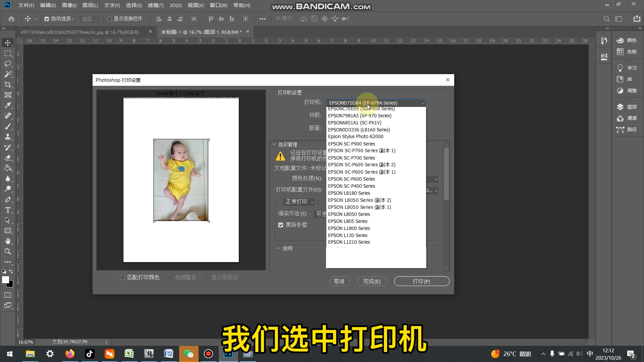Viewport: 644px width, 362px height.
Task: Select the Brush tool
Action: click(8, 126)
